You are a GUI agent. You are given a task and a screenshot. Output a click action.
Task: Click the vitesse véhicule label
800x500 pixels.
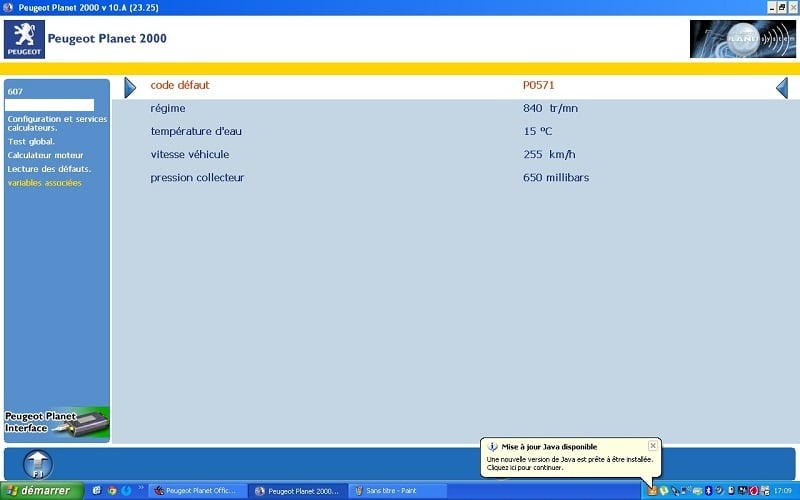[190, 154]
